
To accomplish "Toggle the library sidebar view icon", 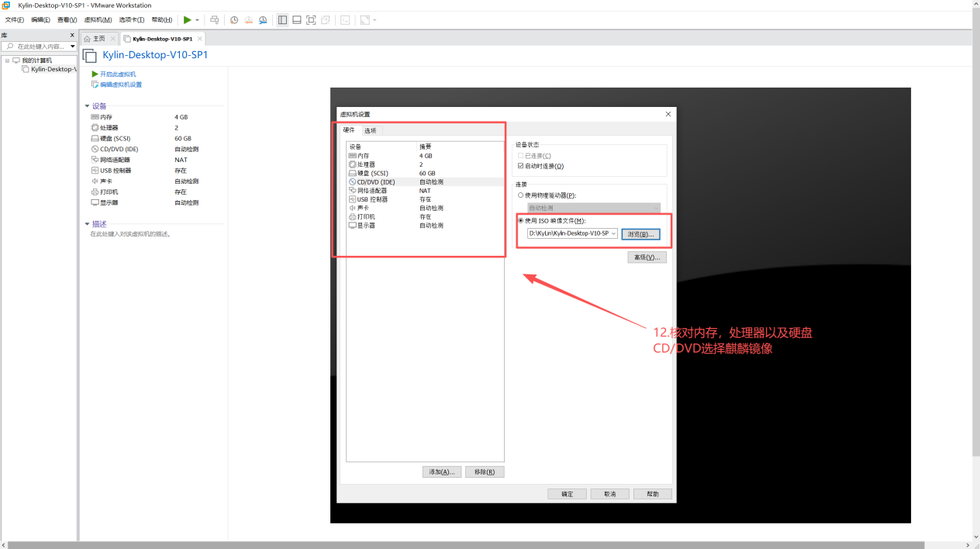I will pyautogui.click(x=282, y=19).
